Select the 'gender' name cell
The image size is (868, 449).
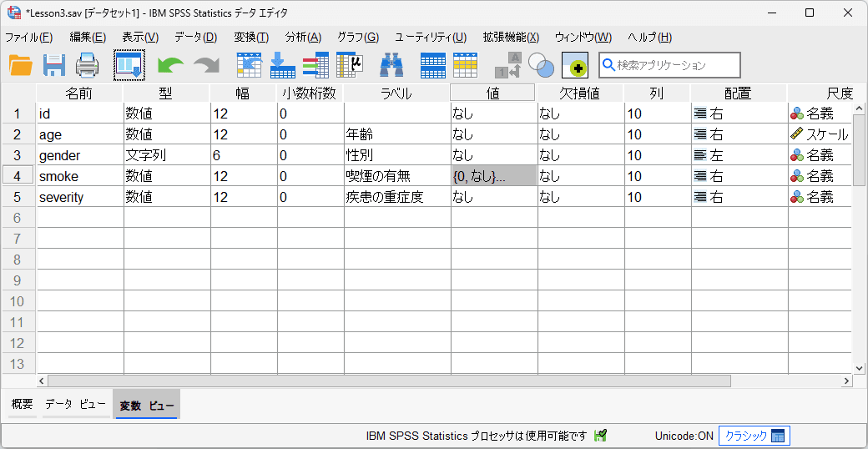point(80,155)
